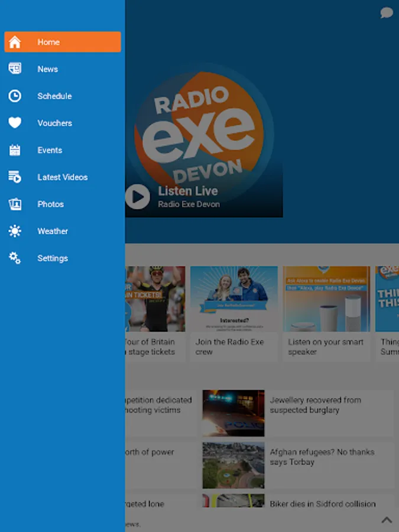Screen dimensions: 399x532
Task: Select the Home menu label
Action: tap(48, 42)
